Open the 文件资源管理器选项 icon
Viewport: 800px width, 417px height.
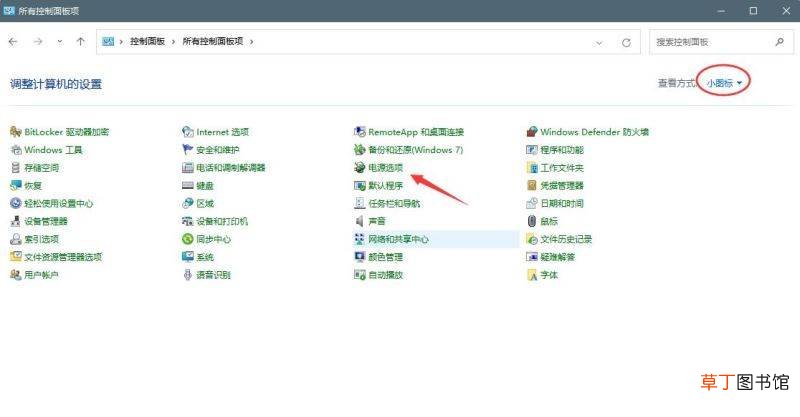click(16, 257)
